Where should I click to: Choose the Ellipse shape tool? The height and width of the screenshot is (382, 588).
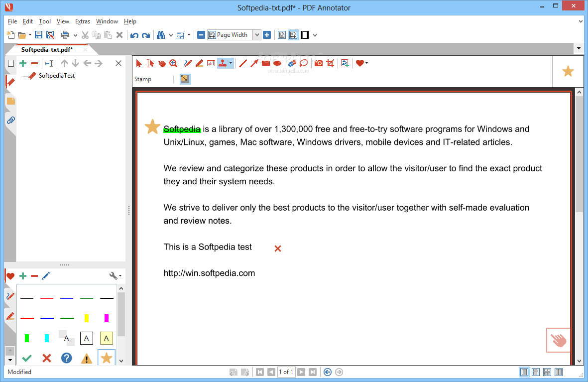[x=277, y=63]
